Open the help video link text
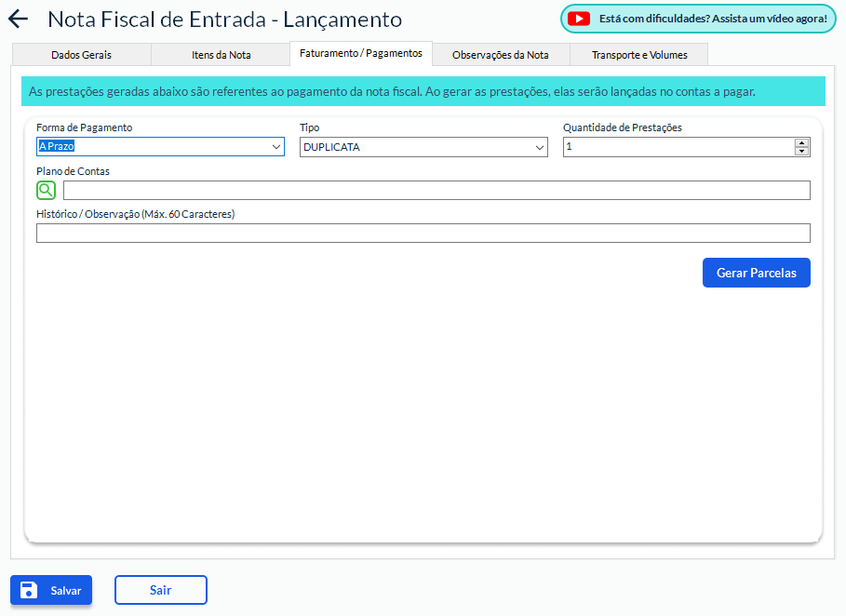The width and height of the screenshot is (846, 616). tap(712, 19)
